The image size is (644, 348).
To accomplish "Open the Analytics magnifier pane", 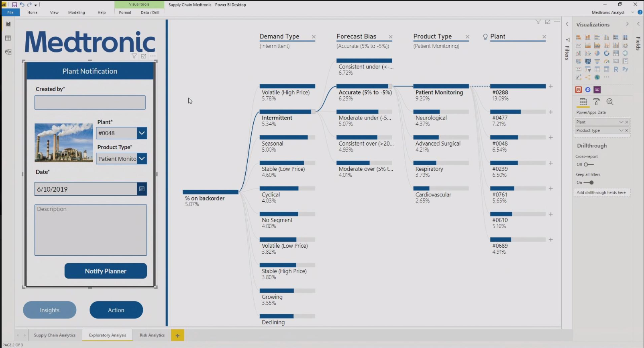I will point(610,102).
